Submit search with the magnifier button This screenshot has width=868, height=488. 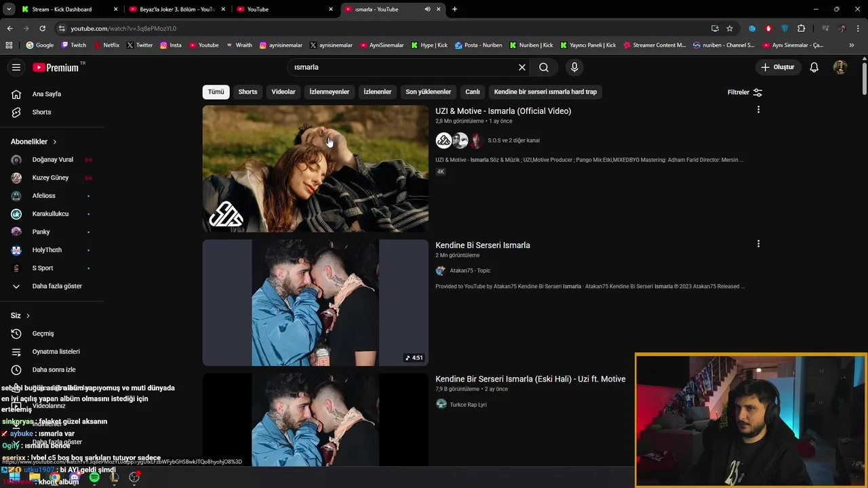click(x=544, y=67)
